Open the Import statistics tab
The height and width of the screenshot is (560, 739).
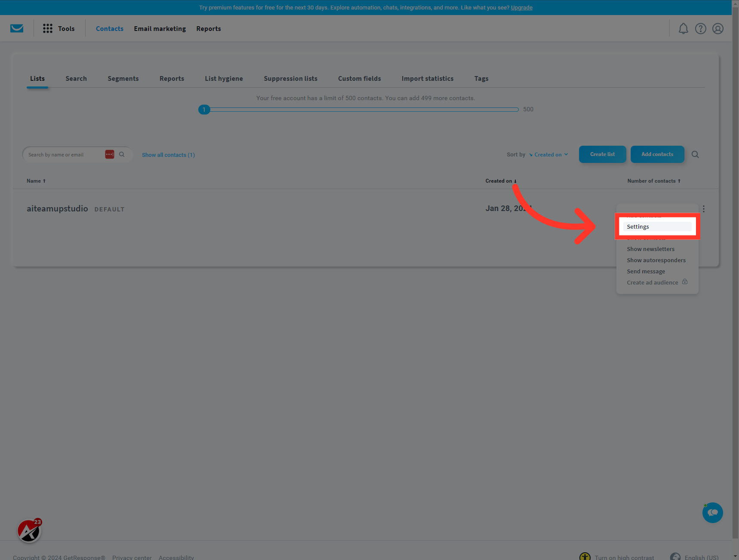tap(428, 79)
